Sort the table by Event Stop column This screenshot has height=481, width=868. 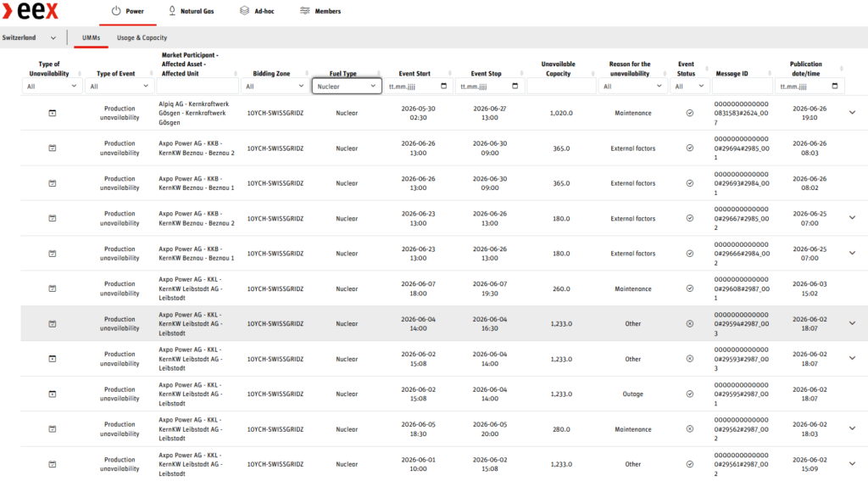tap(521, 73)
